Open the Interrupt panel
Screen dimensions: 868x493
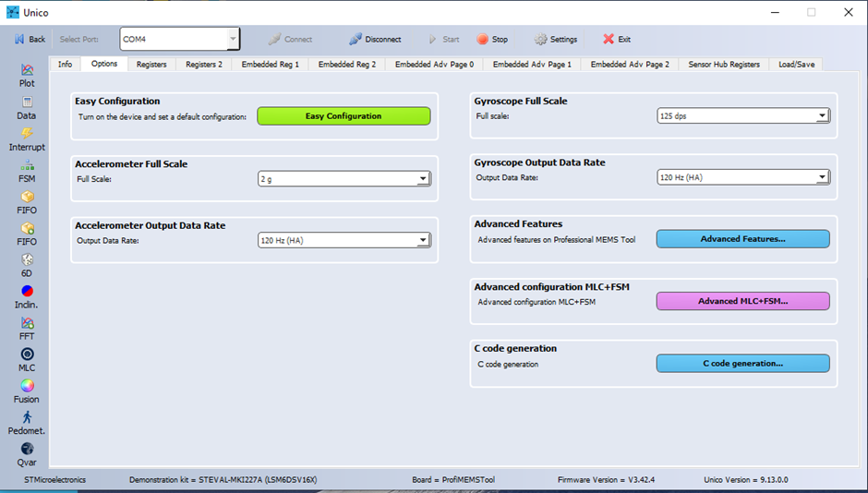(x=27, y=139)
